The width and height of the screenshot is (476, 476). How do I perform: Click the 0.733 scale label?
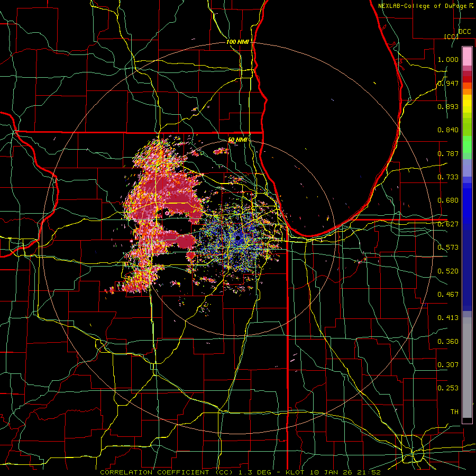point(448,177)
